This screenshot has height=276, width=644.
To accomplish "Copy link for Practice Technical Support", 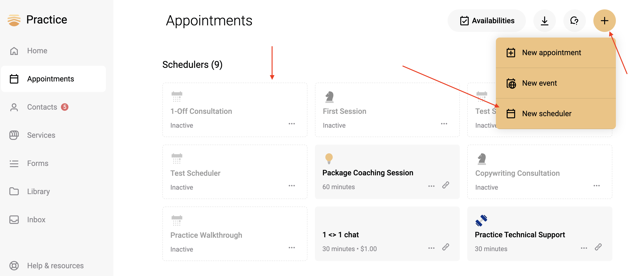I will tap(598, 247).
